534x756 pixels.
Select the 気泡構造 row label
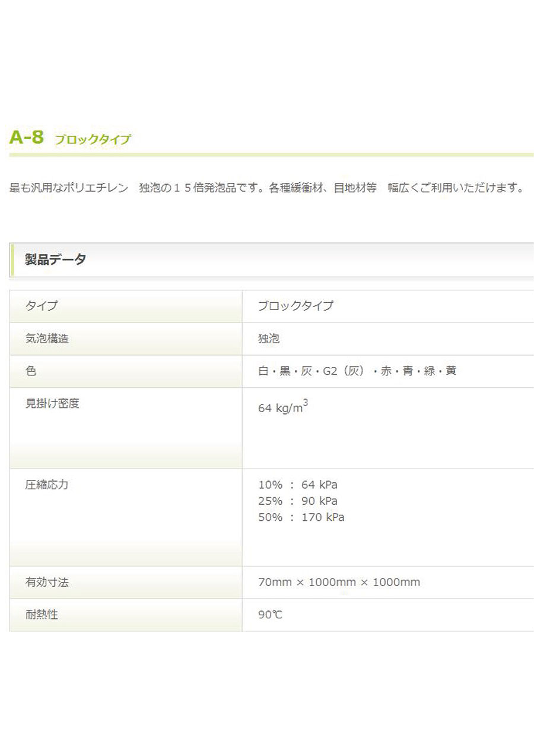[x=47, y=339]
